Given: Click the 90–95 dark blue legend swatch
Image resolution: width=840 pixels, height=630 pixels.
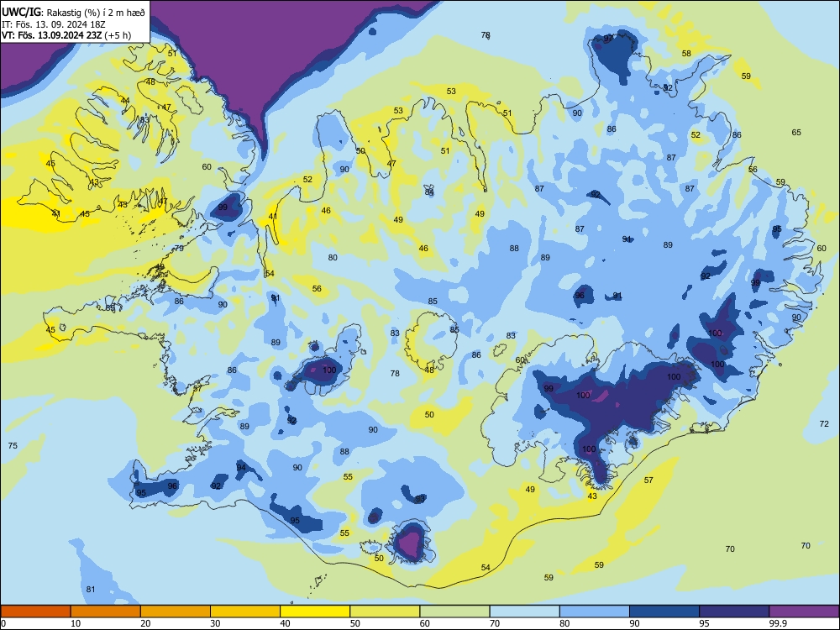Looking at the screenshot, I should coord(664,612).
